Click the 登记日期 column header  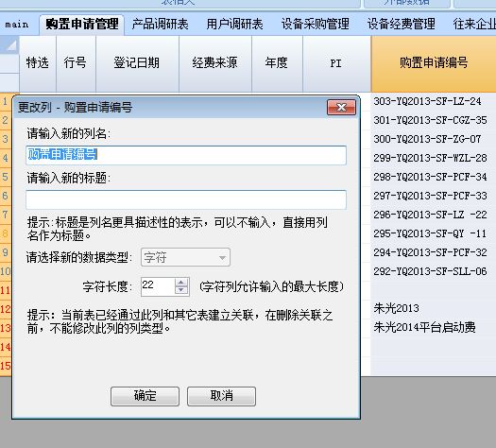pos(137,63)
